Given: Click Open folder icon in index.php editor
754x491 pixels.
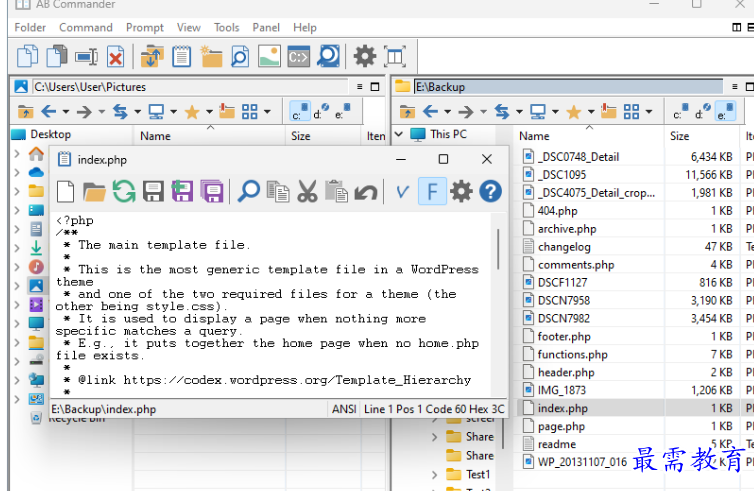Looking at the screenshot, I should 94,192.
